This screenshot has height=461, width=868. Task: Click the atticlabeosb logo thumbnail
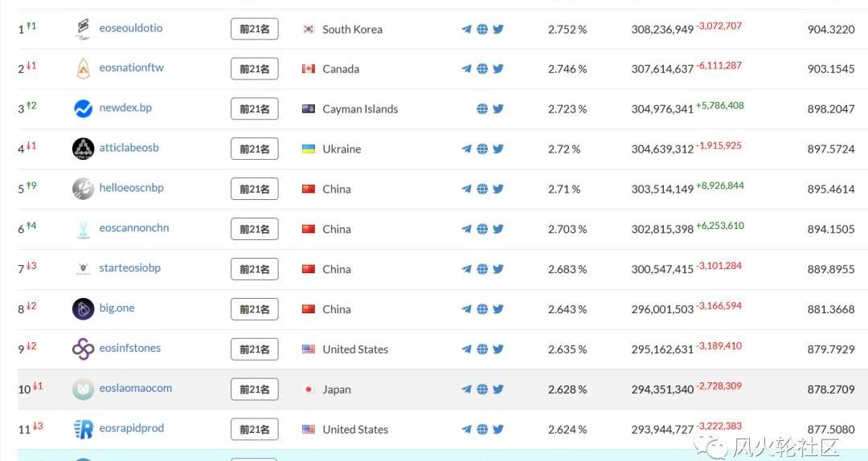click(83, 149)
